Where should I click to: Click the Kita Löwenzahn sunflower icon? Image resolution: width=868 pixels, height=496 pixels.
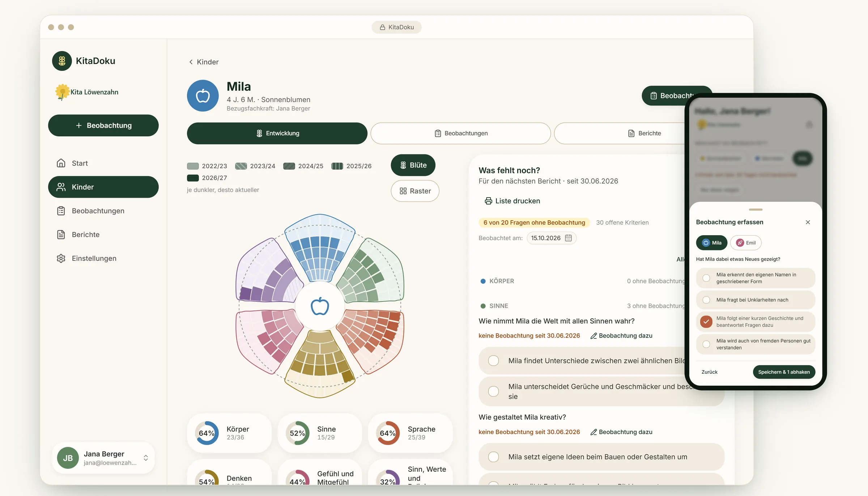point(62,92)
